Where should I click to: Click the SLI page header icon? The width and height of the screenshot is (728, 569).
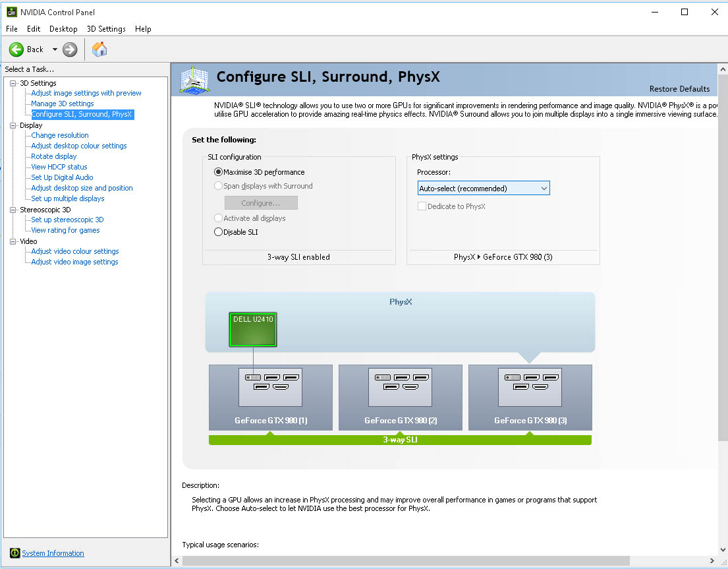(x=194, y=80)
